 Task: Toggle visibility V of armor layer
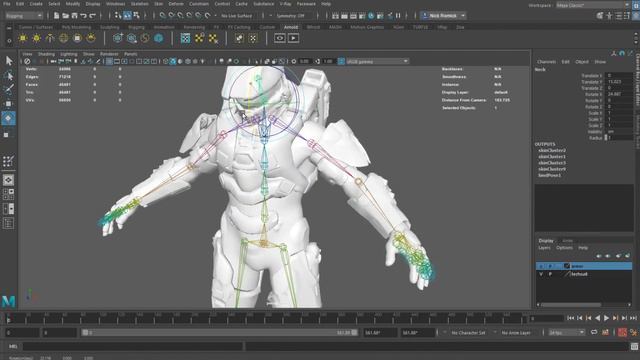click(541, 266)
